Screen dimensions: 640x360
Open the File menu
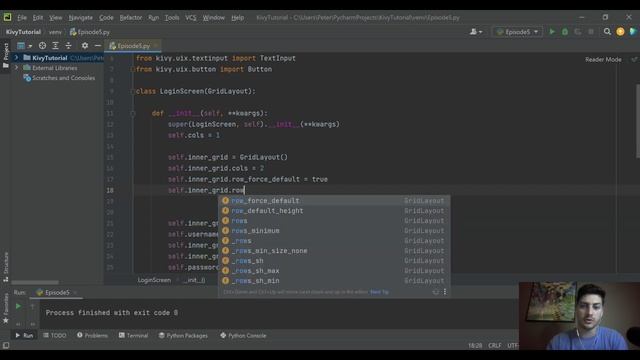click(22, 18)
